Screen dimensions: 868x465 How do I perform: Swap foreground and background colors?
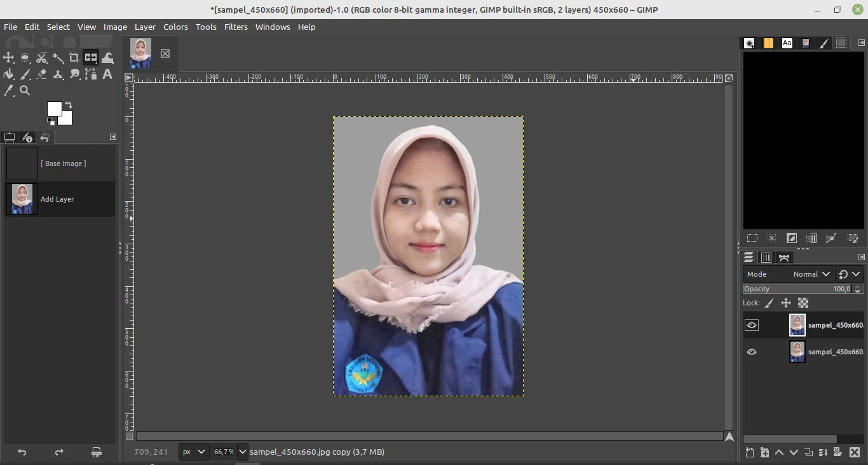pyautogui.click(x=69, y=105)
